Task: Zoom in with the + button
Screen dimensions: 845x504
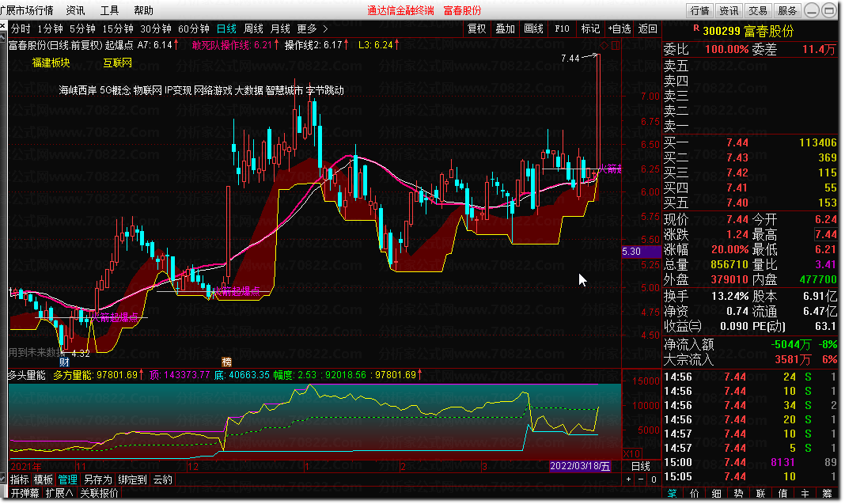Action: [628, 479]
